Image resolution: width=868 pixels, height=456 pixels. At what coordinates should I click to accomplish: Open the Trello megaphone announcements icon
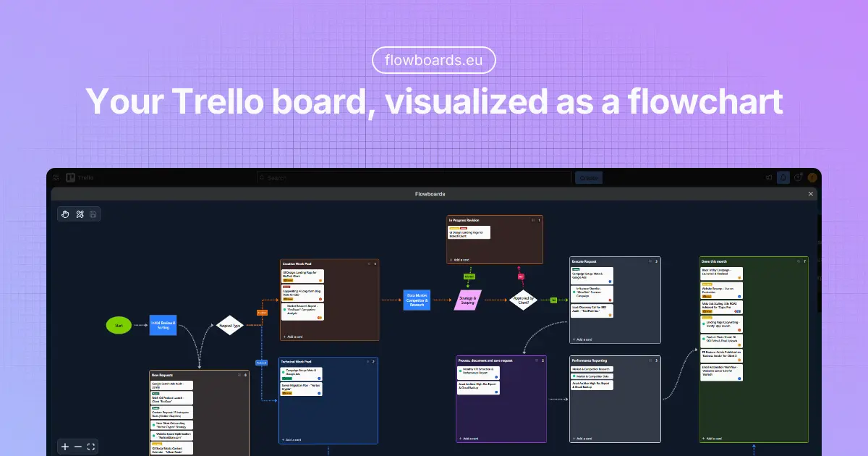769,177
